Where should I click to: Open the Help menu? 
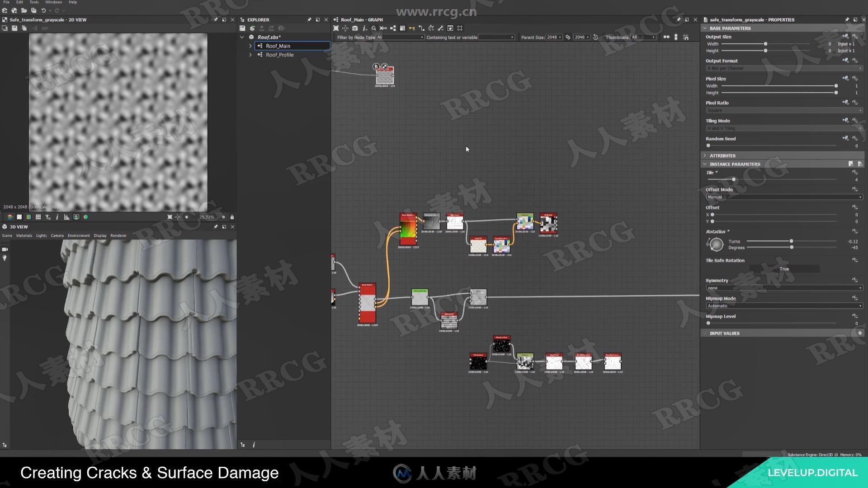tap(73, 2)
